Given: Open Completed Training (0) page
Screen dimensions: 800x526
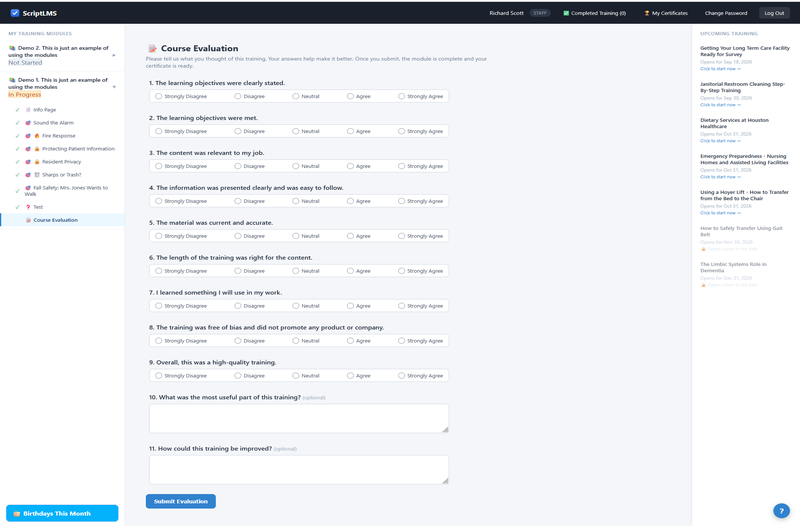Looking at the screenshot, I should tap(594, 13).
